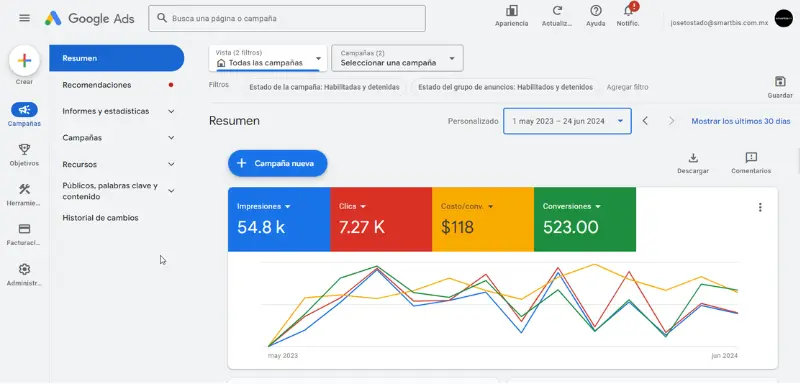Viewport: 800px width, 384px height.
Task: Click the search page or campaign field
Action: pos(287,18)
